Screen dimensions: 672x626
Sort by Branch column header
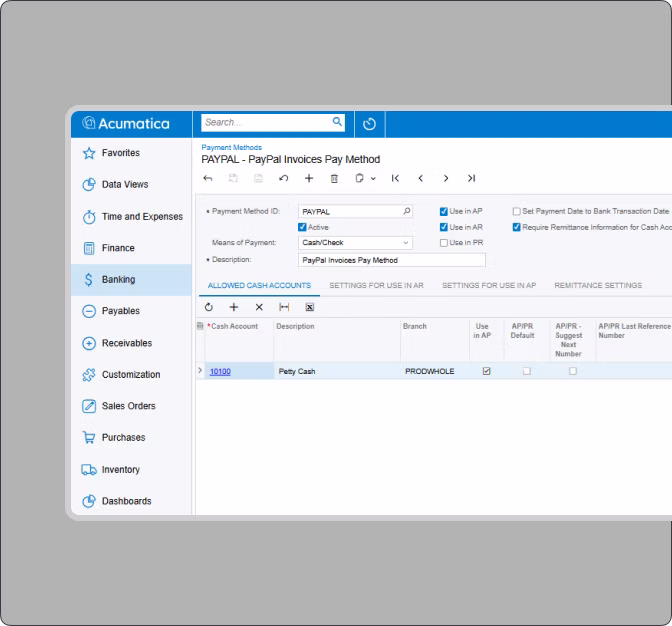pos(414,326)
